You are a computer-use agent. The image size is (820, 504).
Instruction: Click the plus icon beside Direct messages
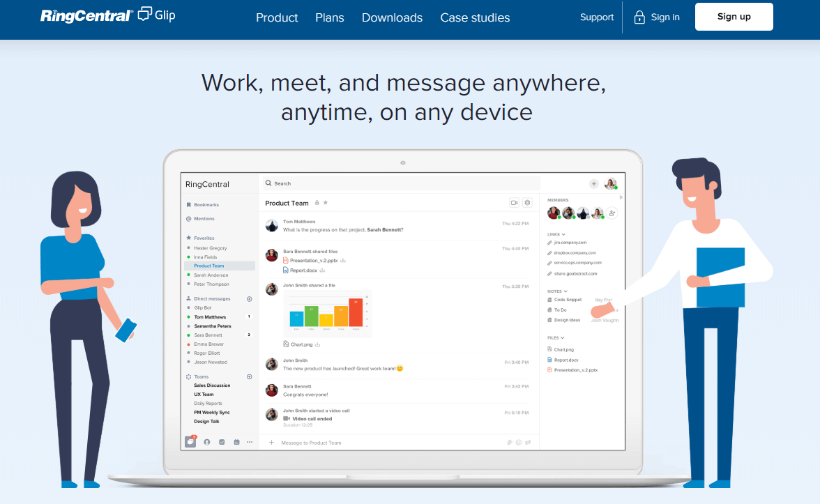point(250,298)
